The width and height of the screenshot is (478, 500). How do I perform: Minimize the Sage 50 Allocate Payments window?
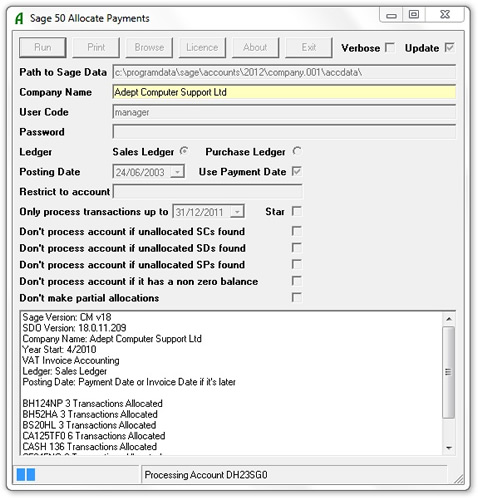(391, 15)
